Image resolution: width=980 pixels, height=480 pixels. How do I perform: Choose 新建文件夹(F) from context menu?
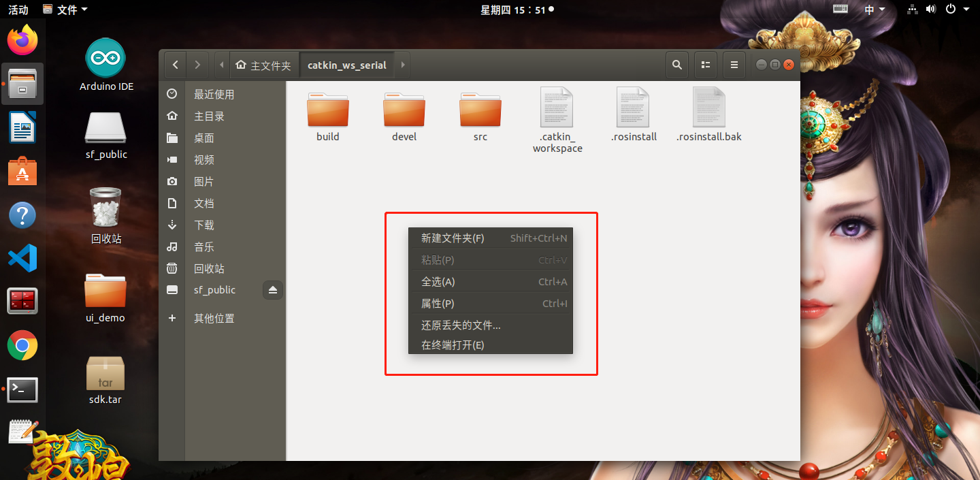491,238
